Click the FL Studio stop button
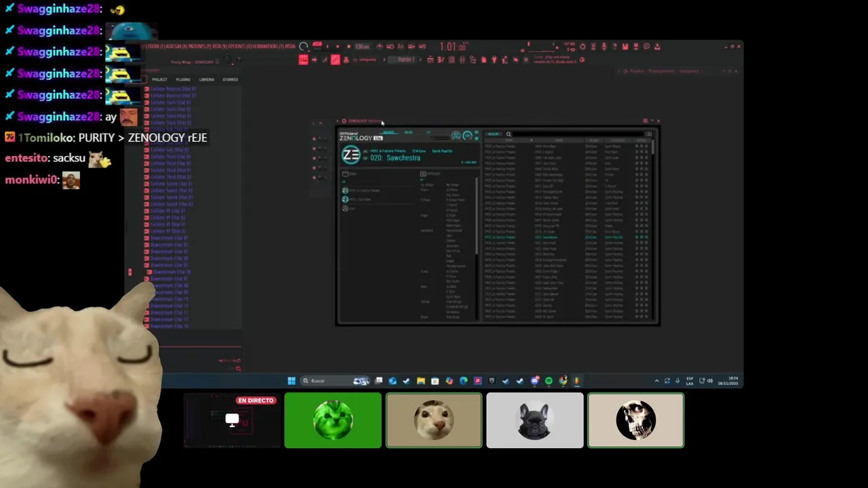868x488 pixels. (x=337, y=46)
